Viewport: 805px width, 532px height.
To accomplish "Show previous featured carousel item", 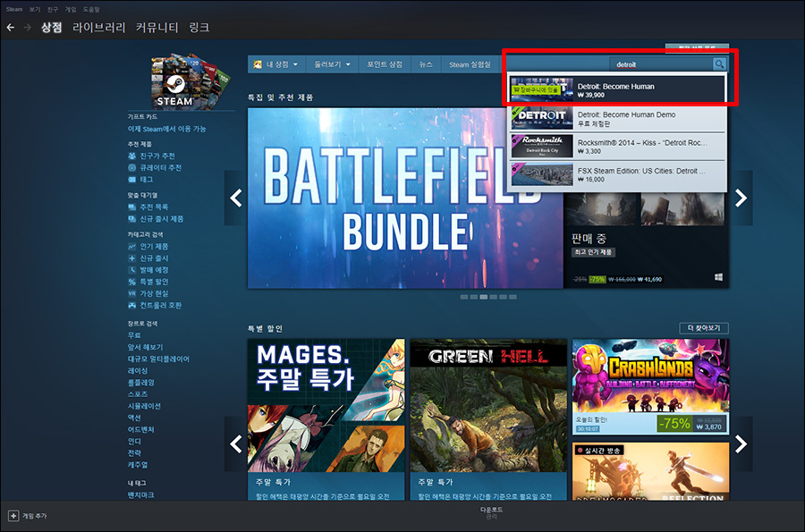I will pyautogui.click(x=235, y=198).
